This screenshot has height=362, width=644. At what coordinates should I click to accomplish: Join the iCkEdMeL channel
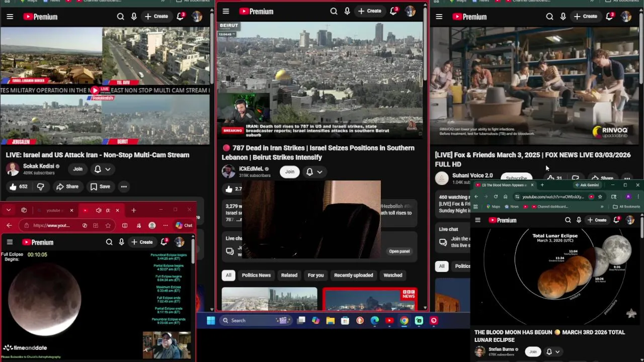[290, 171]
